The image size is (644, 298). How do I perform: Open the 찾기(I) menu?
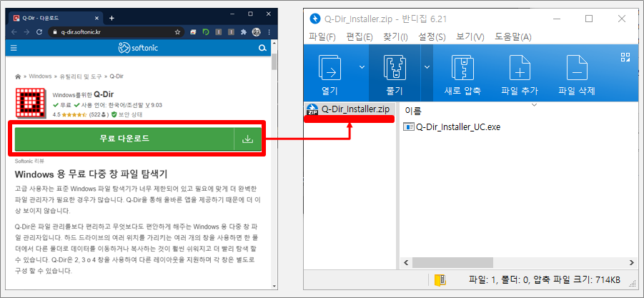[x=395, y=37]
